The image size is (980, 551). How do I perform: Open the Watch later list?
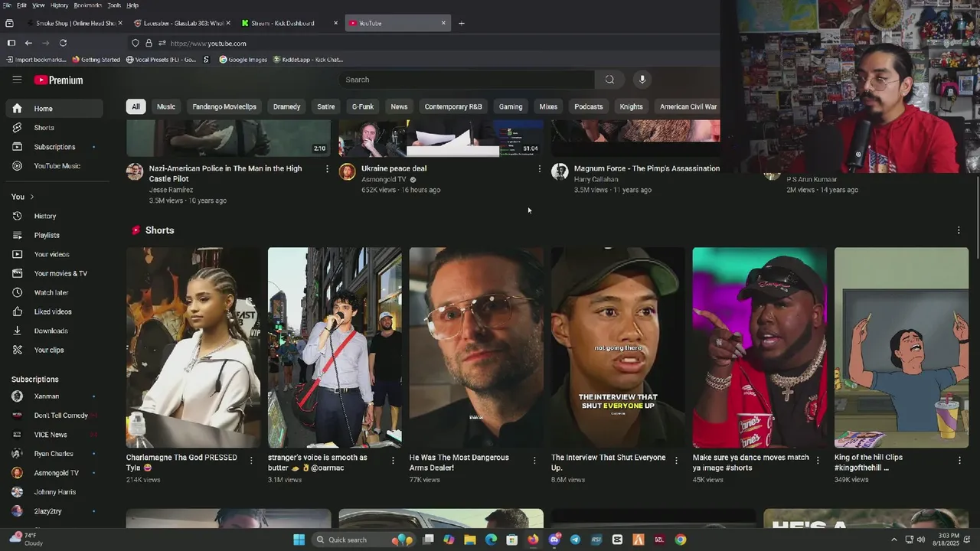(53, 292)
